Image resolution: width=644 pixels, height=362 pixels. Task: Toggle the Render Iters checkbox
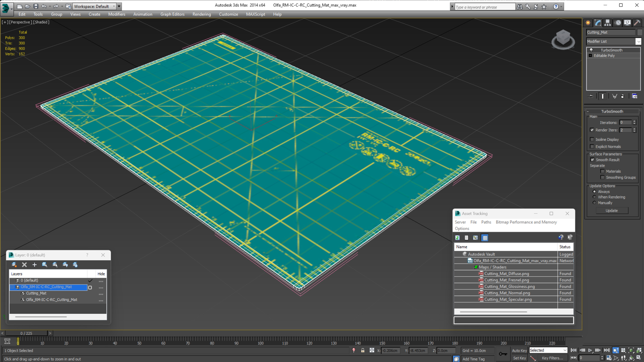point(592,130)
